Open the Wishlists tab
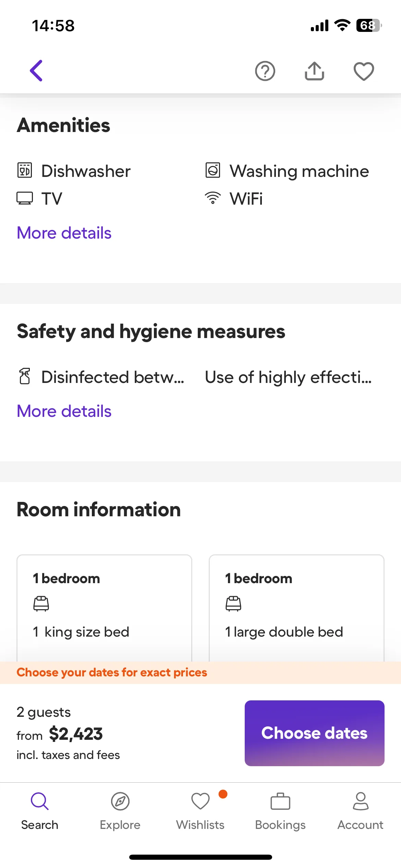This screenshot has width=401, height=868. click(200, 809)
